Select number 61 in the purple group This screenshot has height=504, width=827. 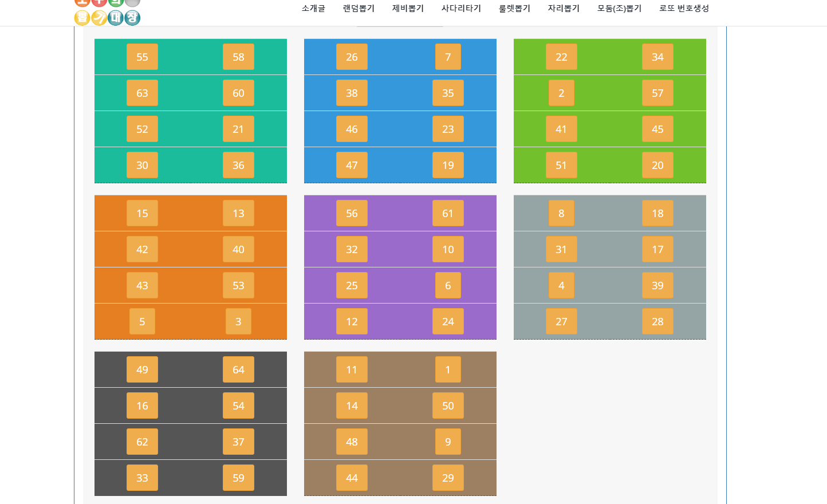tap(448, 214)
